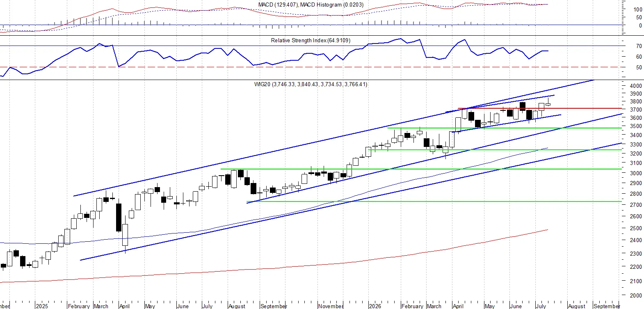Click the MACD indicator title label
Screen dimensions: 644x309
pos(311,5)
